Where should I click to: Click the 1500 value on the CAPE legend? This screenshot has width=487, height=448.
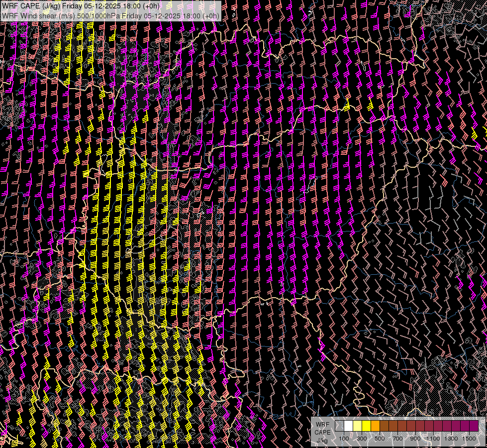tap(469, 439)
